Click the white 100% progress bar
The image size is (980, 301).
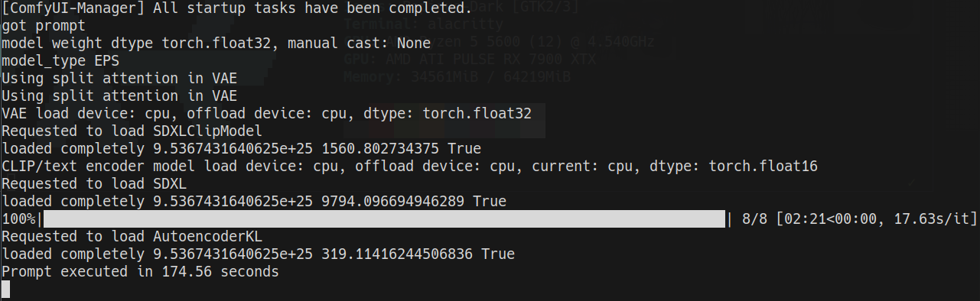(383, 219)
